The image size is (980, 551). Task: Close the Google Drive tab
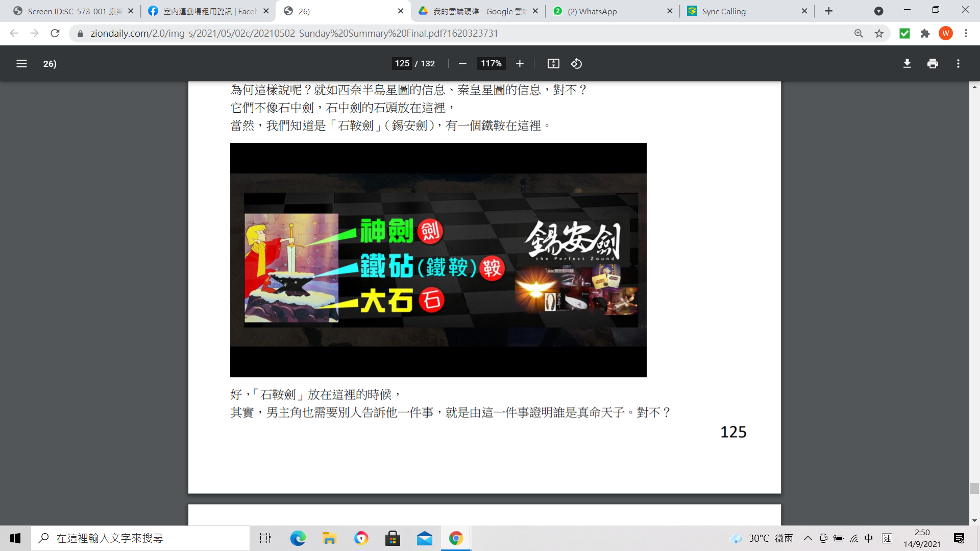tap(535, 11)
